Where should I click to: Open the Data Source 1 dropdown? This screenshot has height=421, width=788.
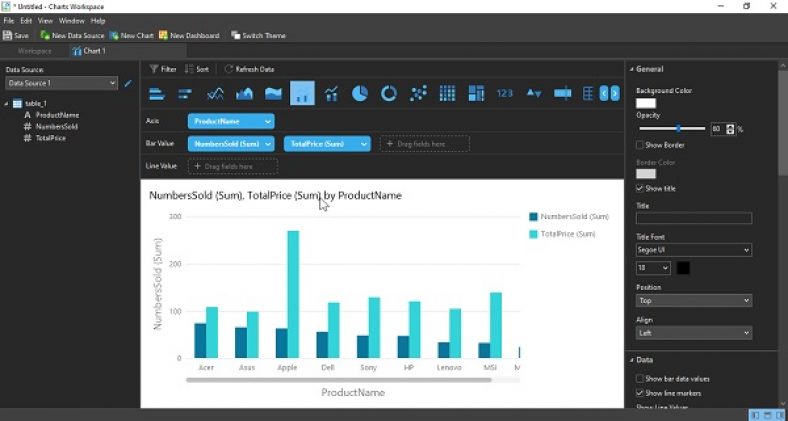pos(61,83)
